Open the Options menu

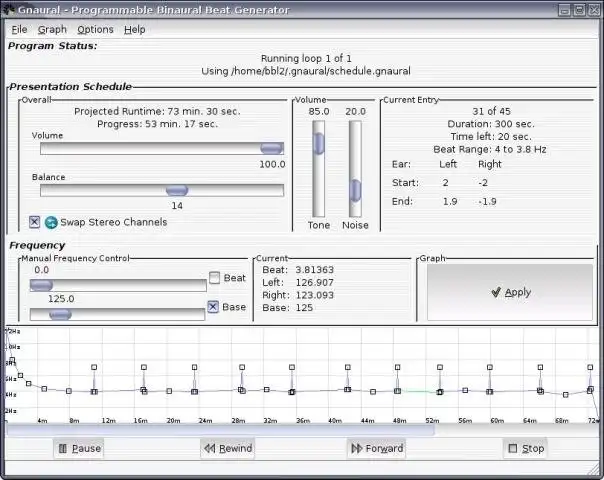coord(95,29)
